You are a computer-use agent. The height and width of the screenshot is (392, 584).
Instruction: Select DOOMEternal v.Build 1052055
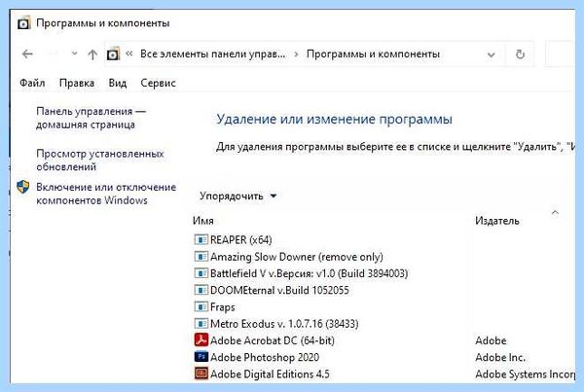279,290
